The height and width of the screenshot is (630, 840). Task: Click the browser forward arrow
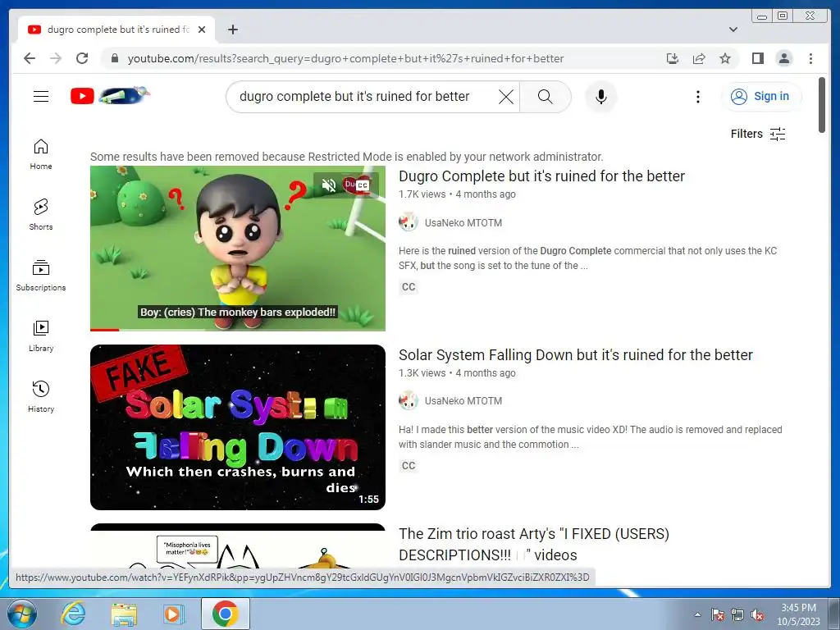tap(56, 58)
